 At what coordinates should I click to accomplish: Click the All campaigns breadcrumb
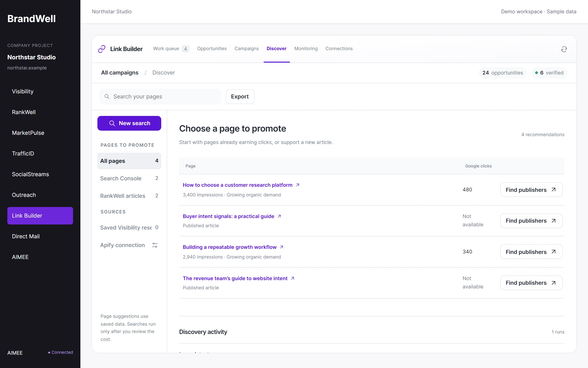coord(119,72)
